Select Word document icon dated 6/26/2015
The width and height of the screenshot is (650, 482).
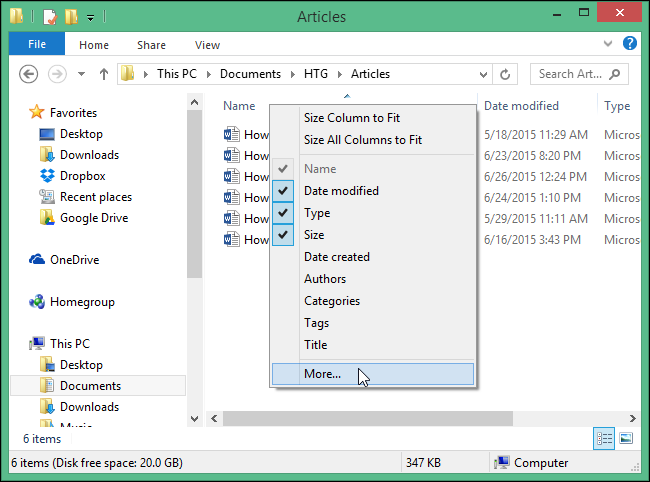(232, 177)
